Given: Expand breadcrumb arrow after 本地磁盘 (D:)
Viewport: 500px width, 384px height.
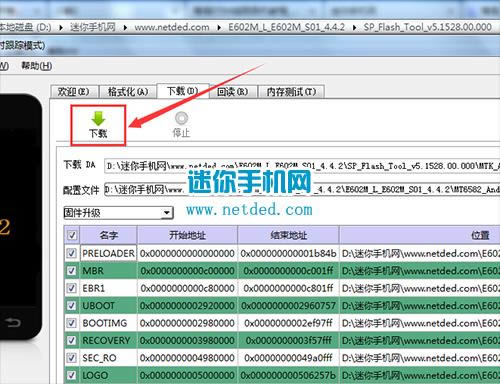Looking at the screenshot, I should [61, 27].
